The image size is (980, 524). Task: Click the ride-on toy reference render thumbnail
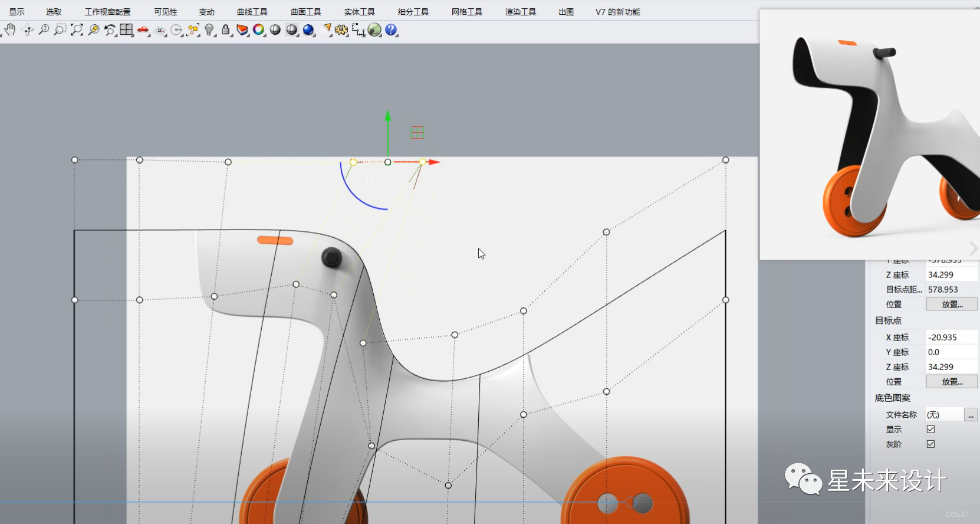coord(870,135)
